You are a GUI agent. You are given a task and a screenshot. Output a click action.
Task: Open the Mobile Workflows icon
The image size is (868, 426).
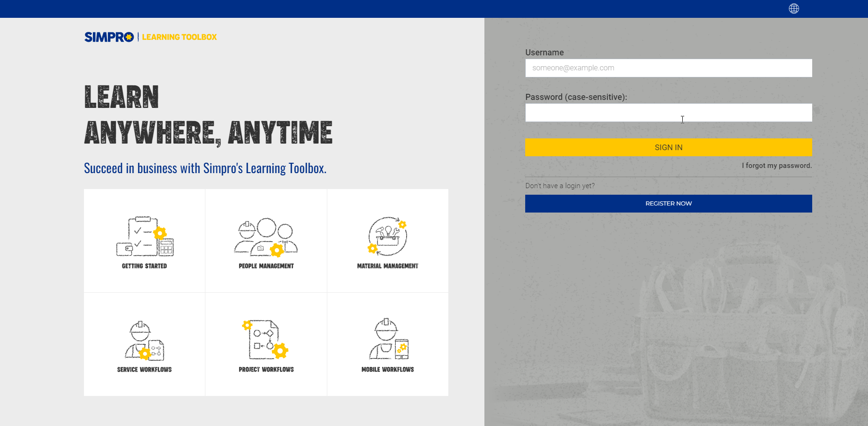pos(388,339)
